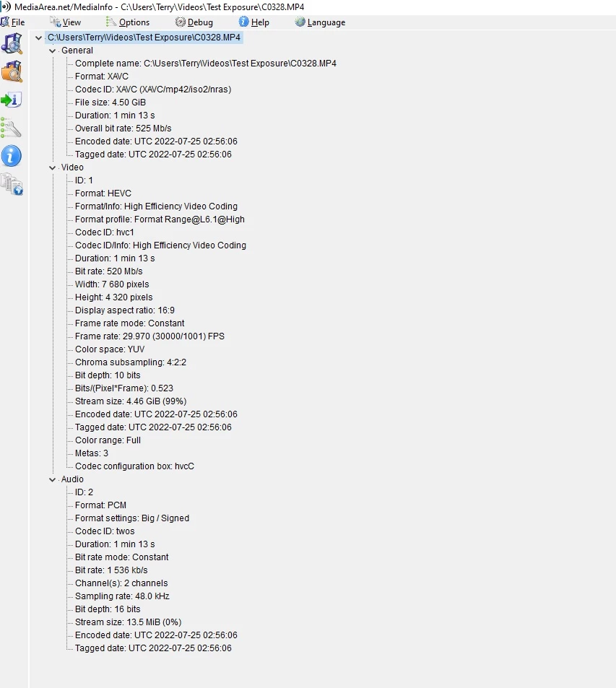The height and width of the screenshot is (688, 616).
Task: Click the Open File sidebar icon
Action: [12, 43]
